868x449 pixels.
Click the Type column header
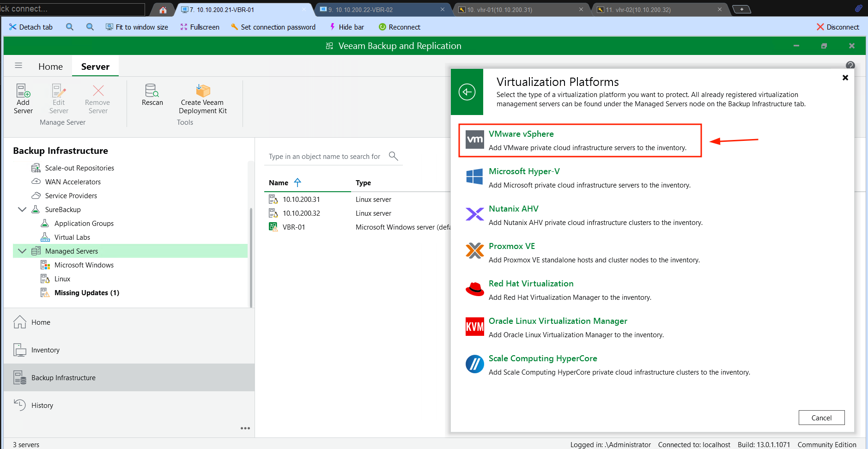point(363,182)
